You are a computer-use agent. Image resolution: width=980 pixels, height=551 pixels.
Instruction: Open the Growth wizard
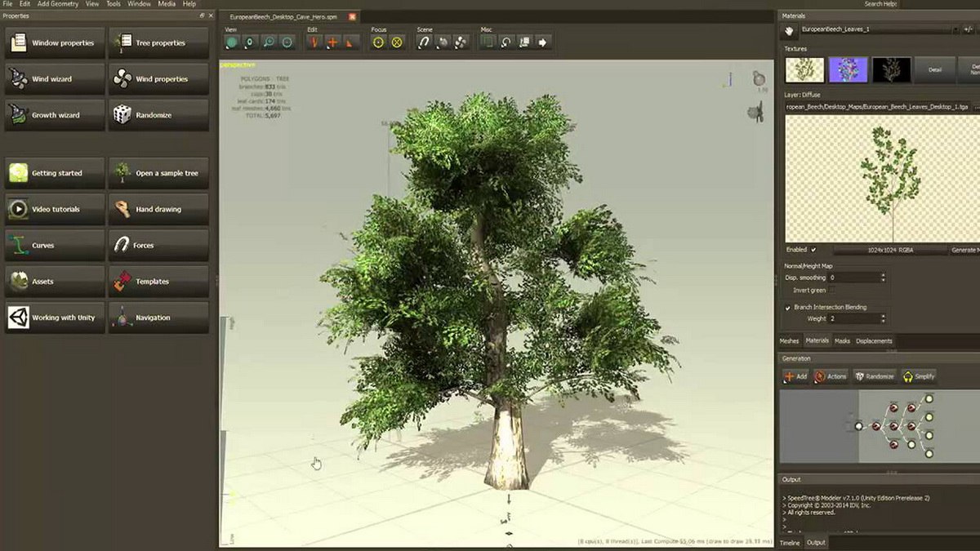pyautogui.click(x=55, y=115)
